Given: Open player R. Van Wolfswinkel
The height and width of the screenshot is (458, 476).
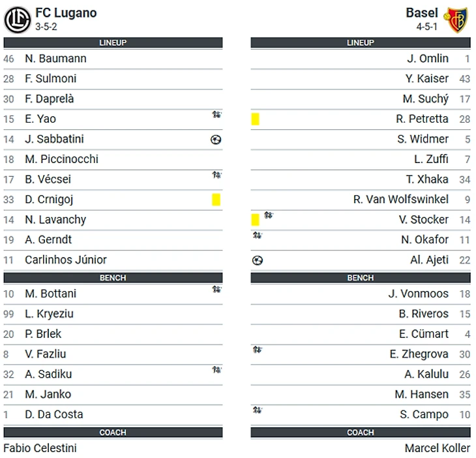Looking at the screenshot, I should point(401,200).
